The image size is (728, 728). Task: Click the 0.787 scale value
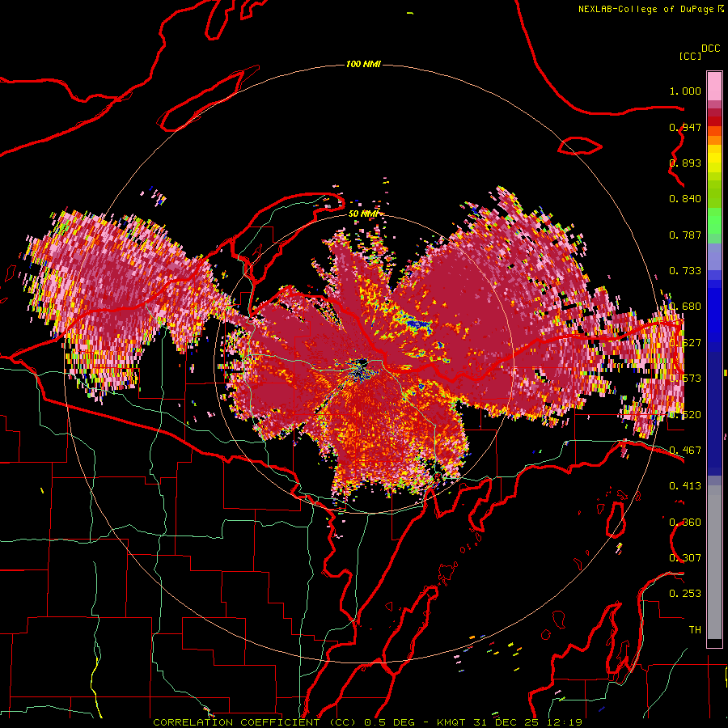[x=685, y=235]
